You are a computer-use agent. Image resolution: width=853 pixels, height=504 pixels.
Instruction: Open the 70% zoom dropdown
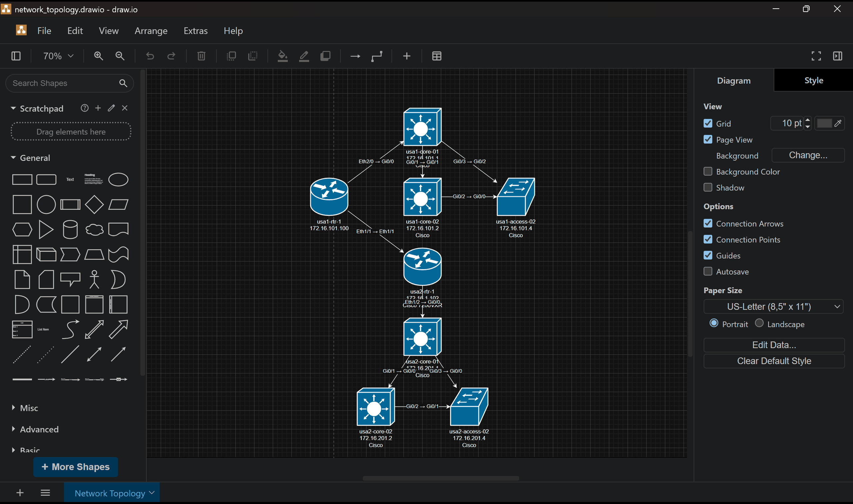click(x=58, y=56)
